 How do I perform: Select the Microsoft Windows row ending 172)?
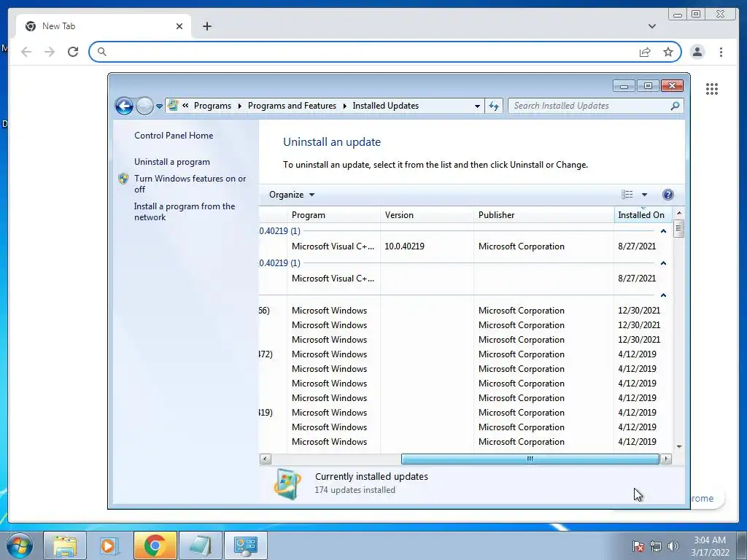click(465, 354)
